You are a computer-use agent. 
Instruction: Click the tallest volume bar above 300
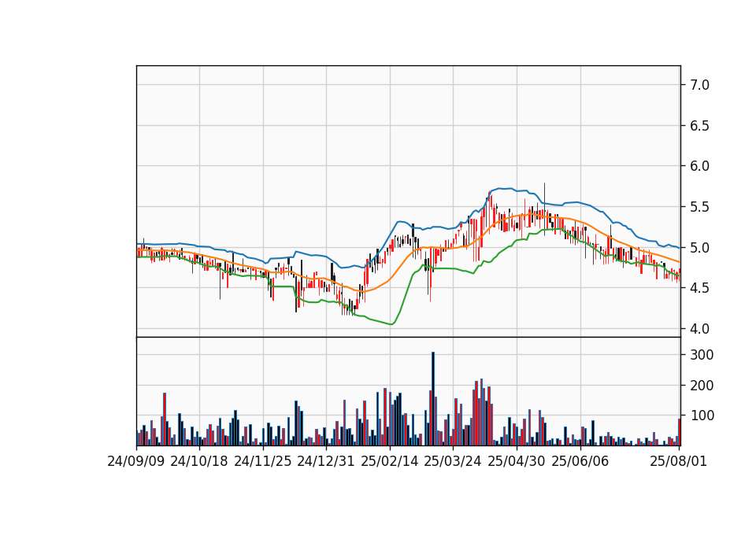click(433, 398)
